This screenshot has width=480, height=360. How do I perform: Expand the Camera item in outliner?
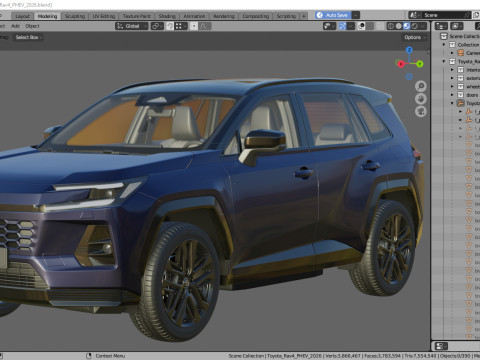click(x=452, y=53)
